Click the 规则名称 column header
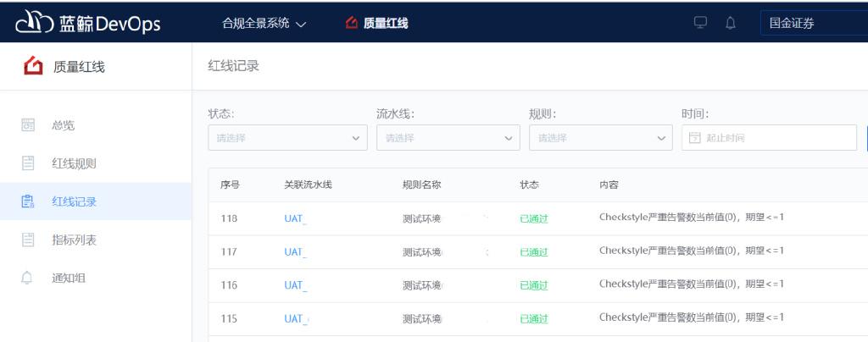The width and height of the screenshot is (868, 342). coord(421,185)
